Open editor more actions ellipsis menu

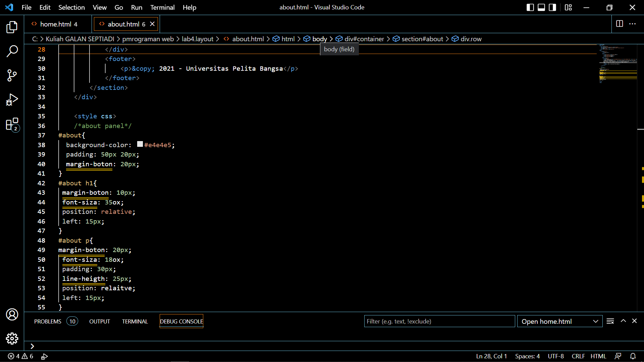point(632,24)
